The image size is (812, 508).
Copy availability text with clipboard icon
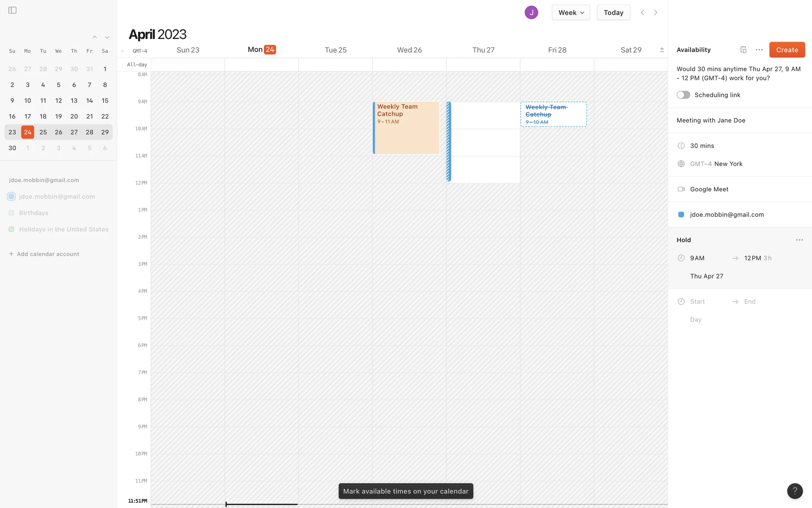(743, 50)
